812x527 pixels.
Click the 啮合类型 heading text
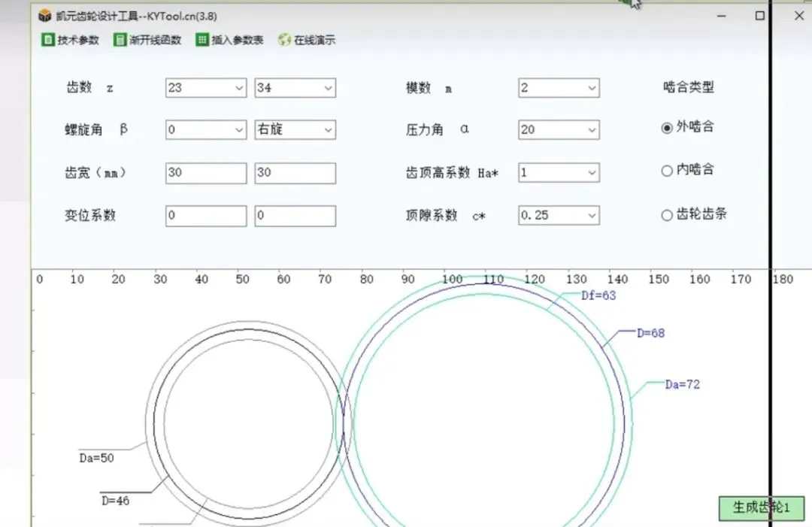688,87
